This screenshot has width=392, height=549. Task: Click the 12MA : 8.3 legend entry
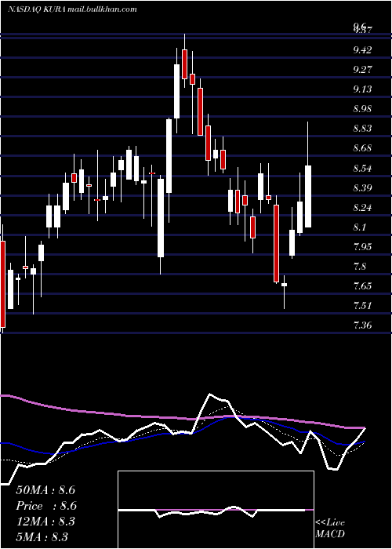point(45,522)
